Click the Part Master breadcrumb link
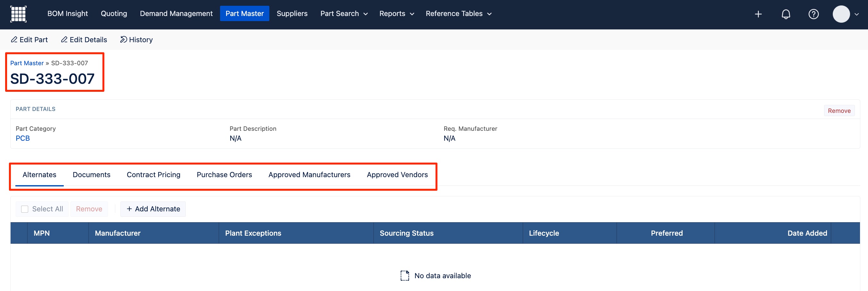 point(27,63)
